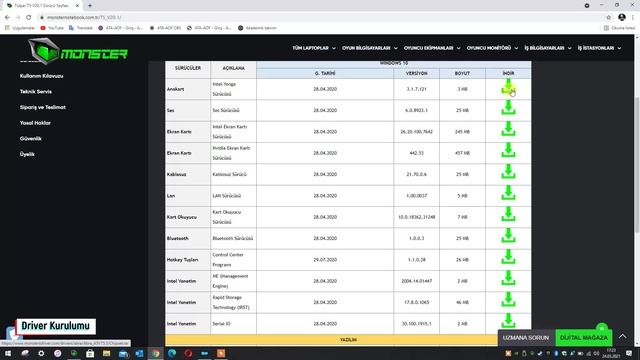Download the Bluetooth driver
The image size is (640, 360).
[508, 236]
